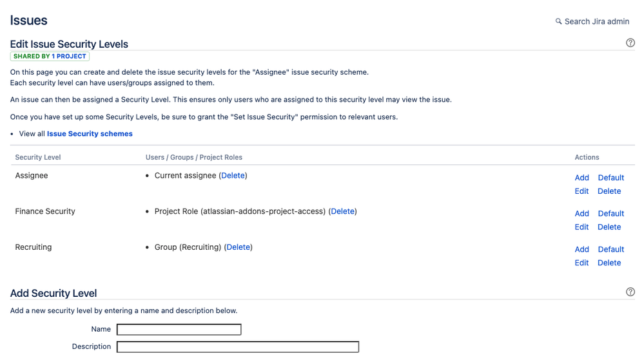Image resolution: width=644 pixels, height=358 pixels.
Task: Click the Search Jira admin magnifier icon
Action: [558, 21]
